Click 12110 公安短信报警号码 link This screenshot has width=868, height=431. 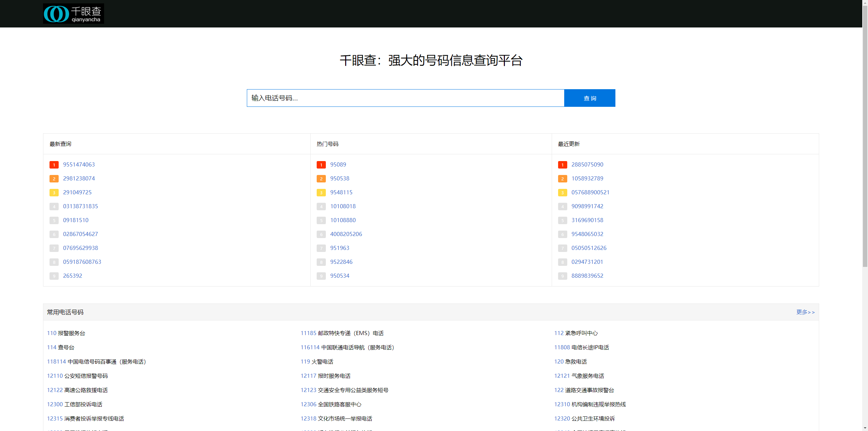[78, 376]
